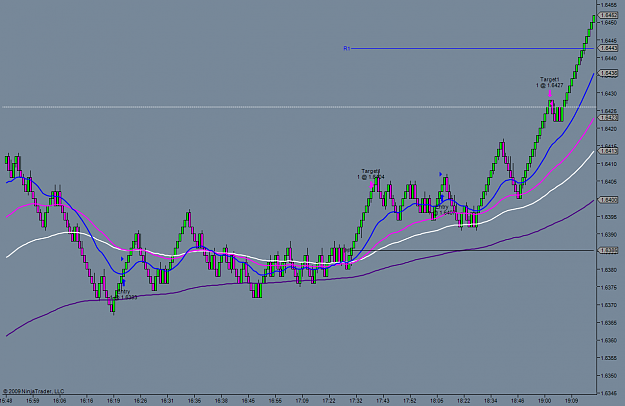Click the 1.6420 price axis label
This screenshot has height=406, width=625.
(x=610, y=129)
